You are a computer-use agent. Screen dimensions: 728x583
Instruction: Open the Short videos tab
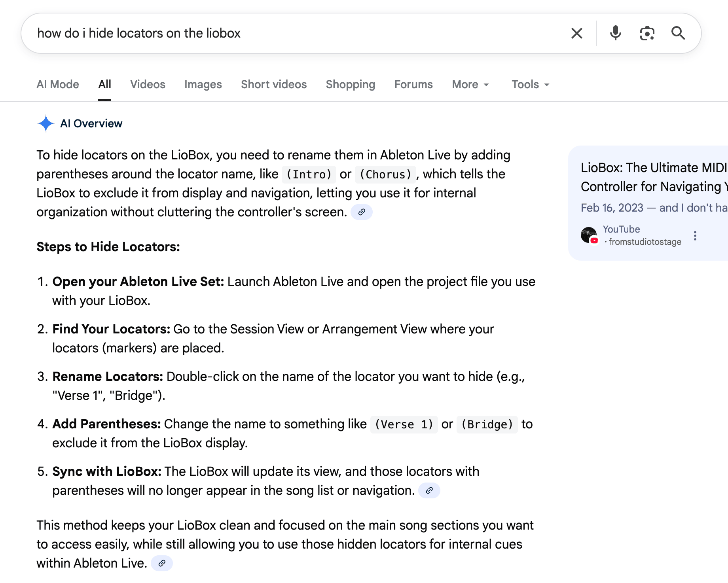tap(274, 85)
